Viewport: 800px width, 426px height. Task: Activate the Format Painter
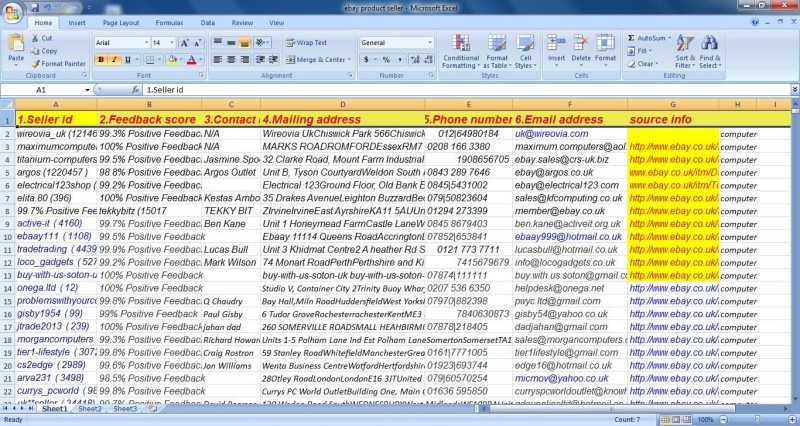pos(58,64)
